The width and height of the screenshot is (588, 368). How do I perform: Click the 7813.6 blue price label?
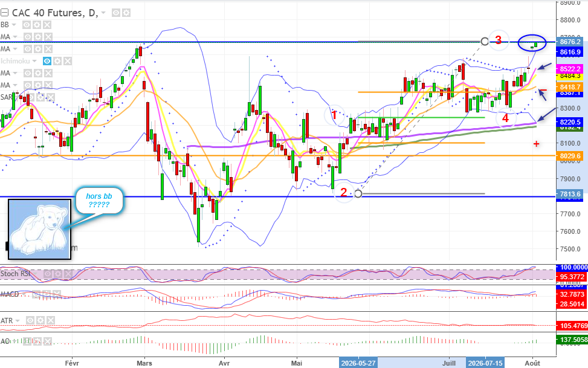point(570,195)
